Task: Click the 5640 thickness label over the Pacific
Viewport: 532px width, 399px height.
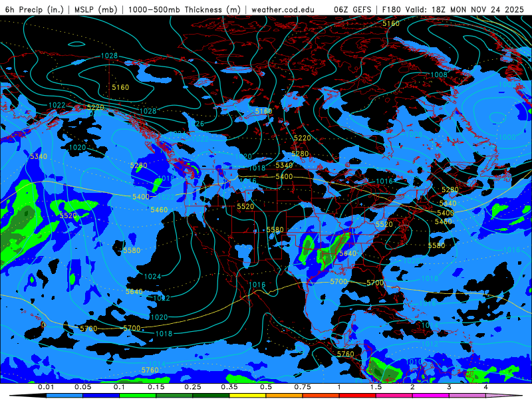Action: pos(134,292)
